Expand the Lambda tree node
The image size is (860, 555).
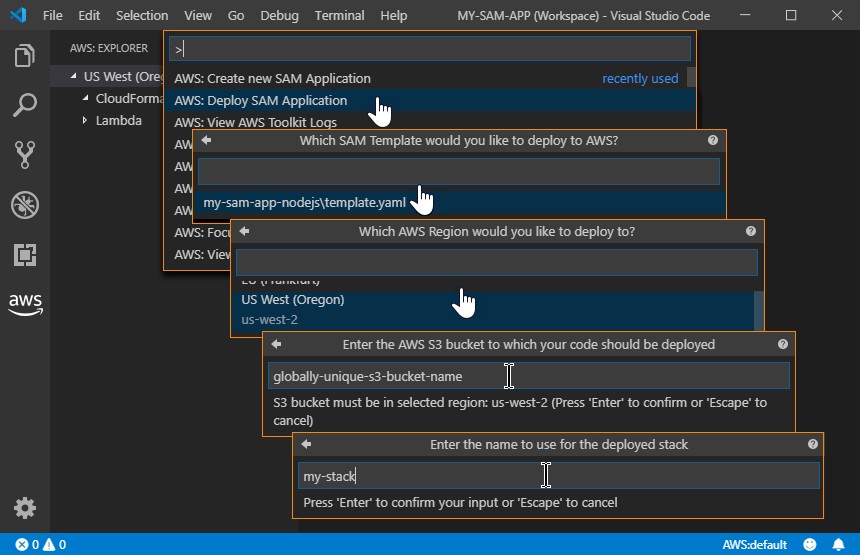tap(84, 120)
